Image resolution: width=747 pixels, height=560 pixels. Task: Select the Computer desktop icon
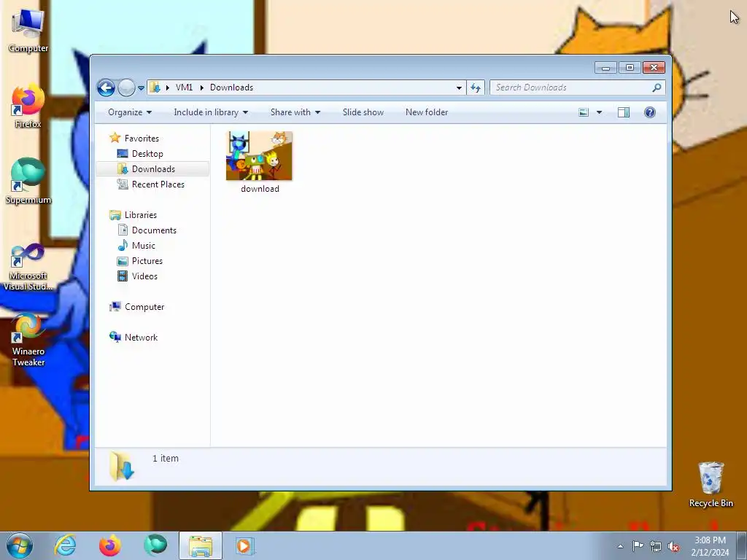[28, 31]
